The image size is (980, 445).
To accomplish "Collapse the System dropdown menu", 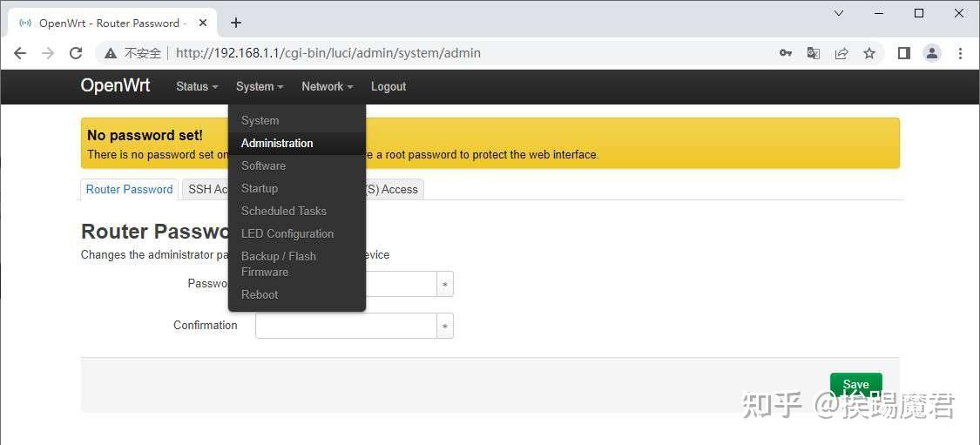I will pyautogui.click(x=260, y=86).
